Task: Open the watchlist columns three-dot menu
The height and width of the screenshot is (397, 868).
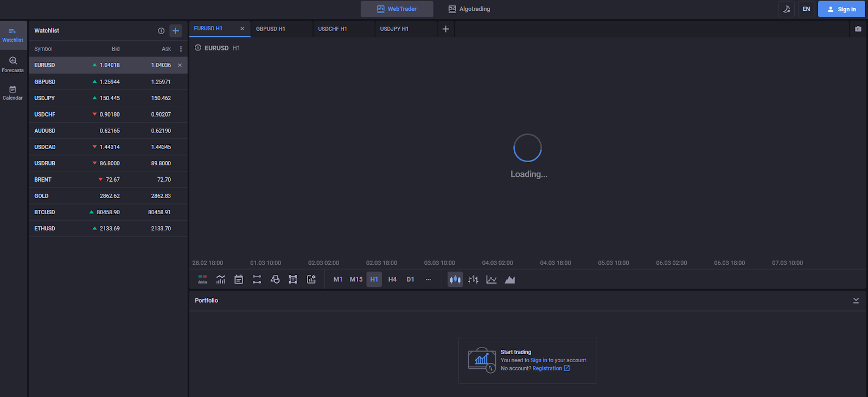Action: pyautogui.click(x=181, y=49)
